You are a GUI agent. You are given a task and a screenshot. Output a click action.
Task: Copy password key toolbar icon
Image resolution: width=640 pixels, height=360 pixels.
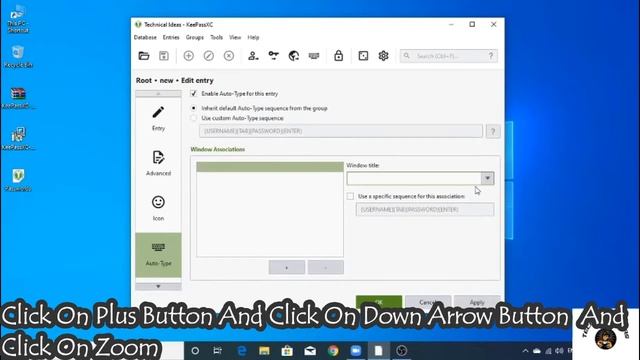pos(273,56)
